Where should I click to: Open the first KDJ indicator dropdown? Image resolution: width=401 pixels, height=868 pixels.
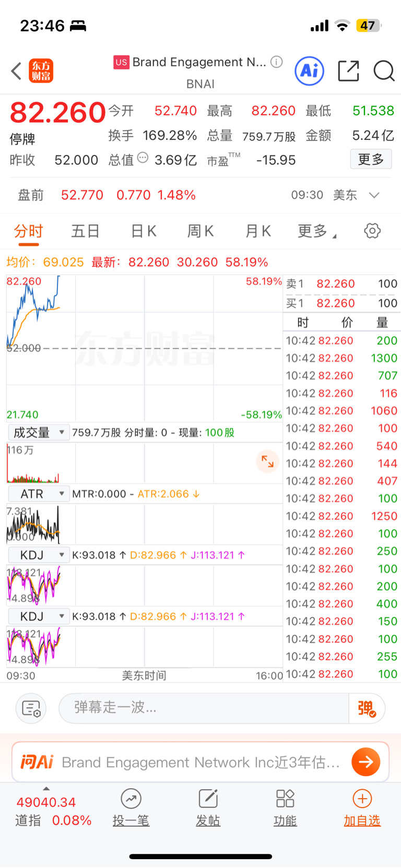point(39,555)
